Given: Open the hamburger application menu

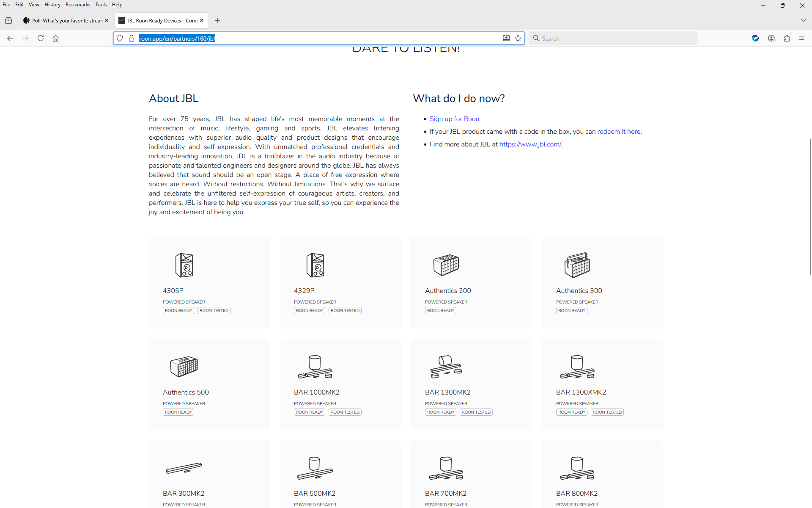Looking at the screenshot, I should click(802, 38).
